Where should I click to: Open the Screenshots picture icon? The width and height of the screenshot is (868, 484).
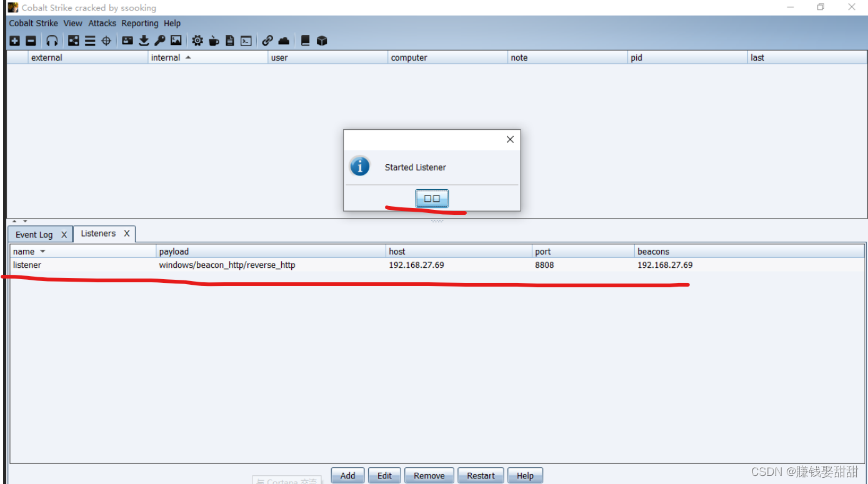[x=176, y=41]
